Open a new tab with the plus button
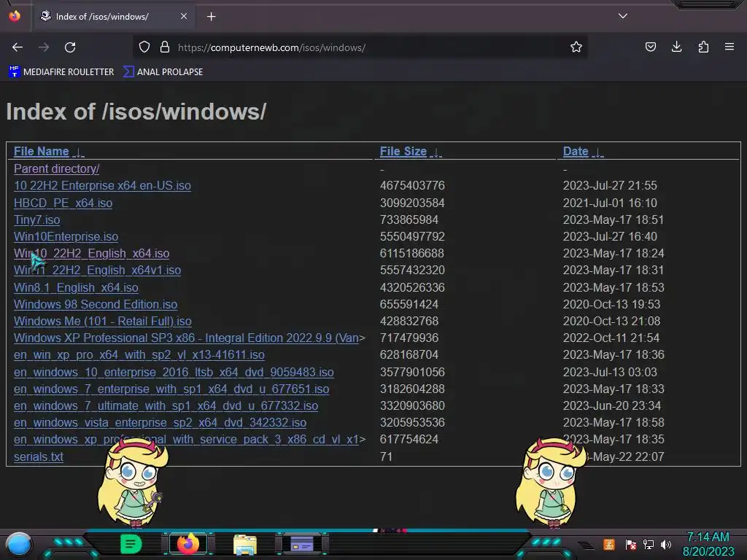 point(211,17)
